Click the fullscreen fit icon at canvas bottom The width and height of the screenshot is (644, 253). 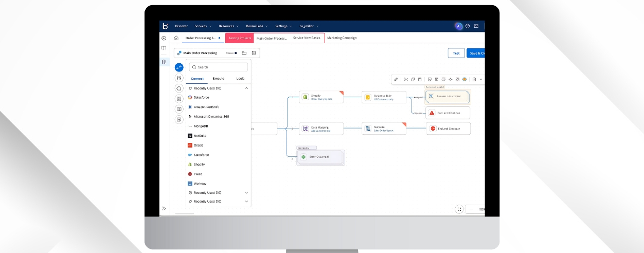(459, 209)
